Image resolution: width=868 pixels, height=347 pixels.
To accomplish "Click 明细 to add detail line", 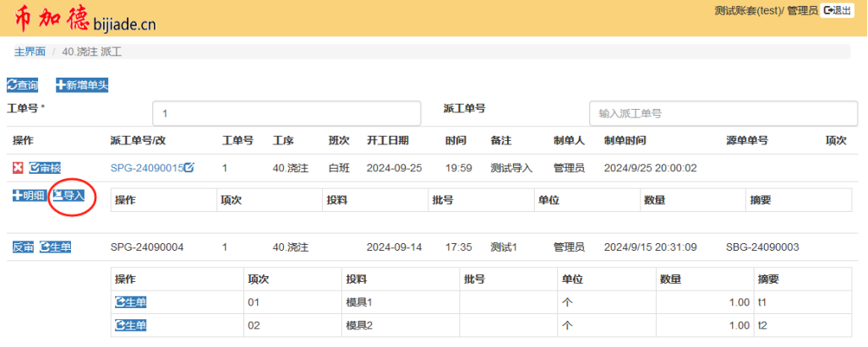I will point(29,196).
